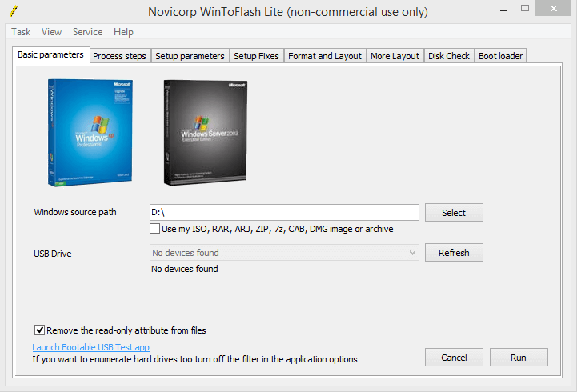Go to the Format and Layout tab

point(325,56)
